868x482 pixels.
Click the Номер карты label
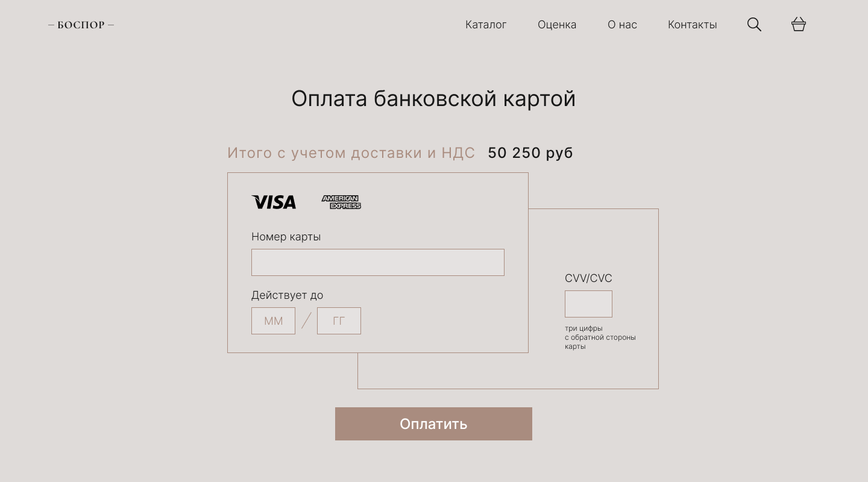click(x=286, y=237)
